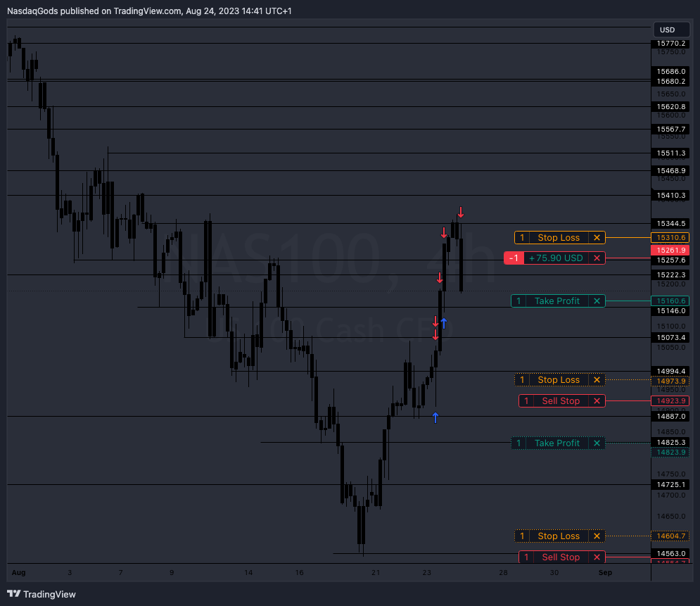This screenshot has width=700, height=606.
Task: Click the 15146.0 price level label
Action: click(670, 311)
